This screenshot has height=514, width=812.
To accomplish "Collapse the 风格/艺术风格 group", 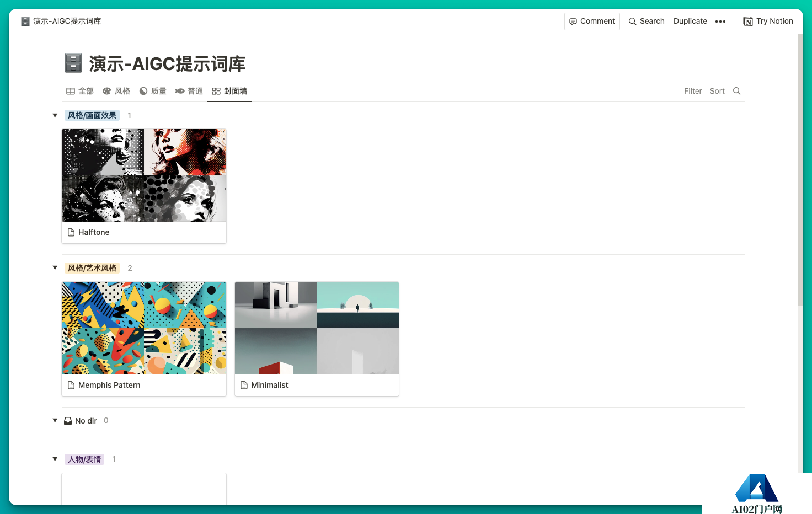I will click(x=55, y=268).
